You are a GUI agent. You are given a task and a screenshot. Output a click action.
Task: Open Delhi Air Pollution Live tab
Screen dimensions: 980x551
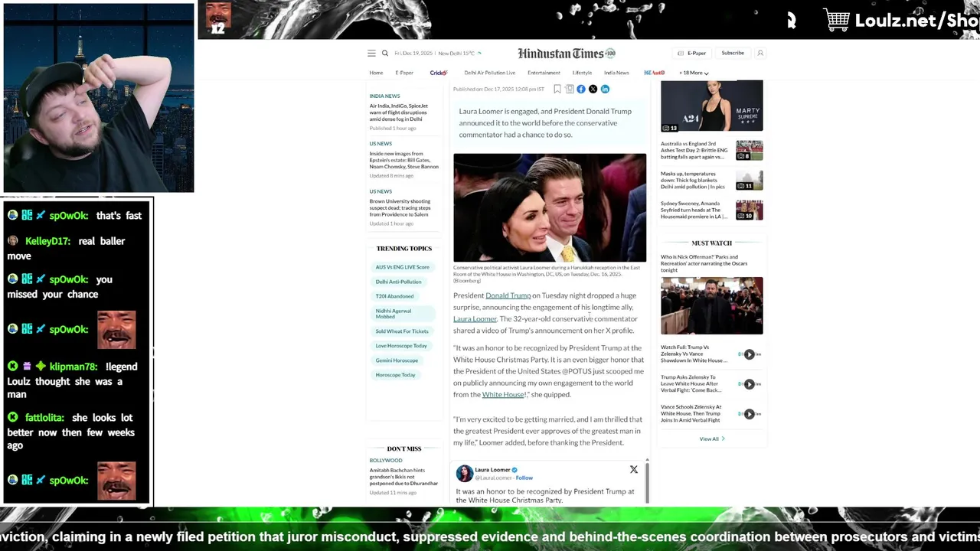pos(489,73)
